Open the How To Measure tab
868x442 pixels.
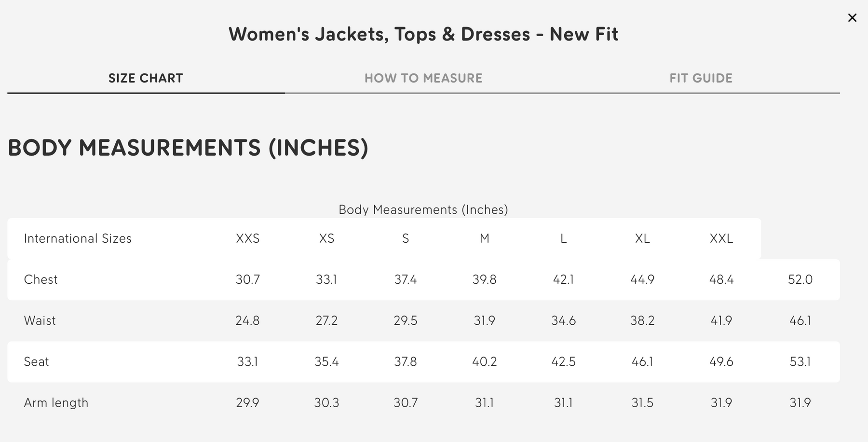point(423,78)
